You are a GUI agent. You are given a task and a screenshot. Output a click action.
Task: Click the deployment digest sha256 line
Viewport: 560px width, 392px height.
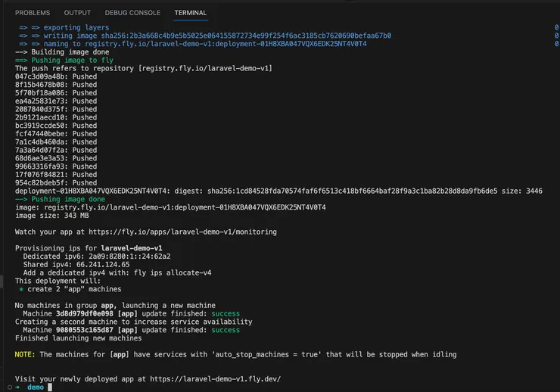pos(278,191)
